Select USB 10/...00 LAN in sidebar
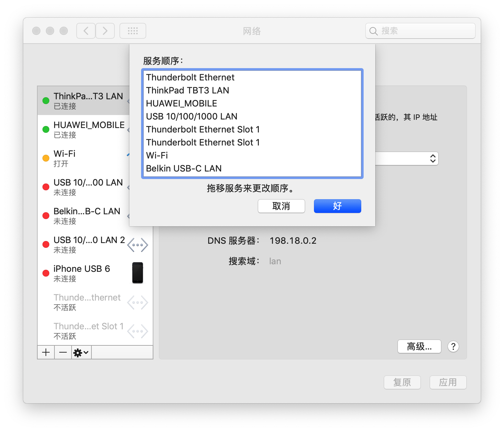 point(84,187)
